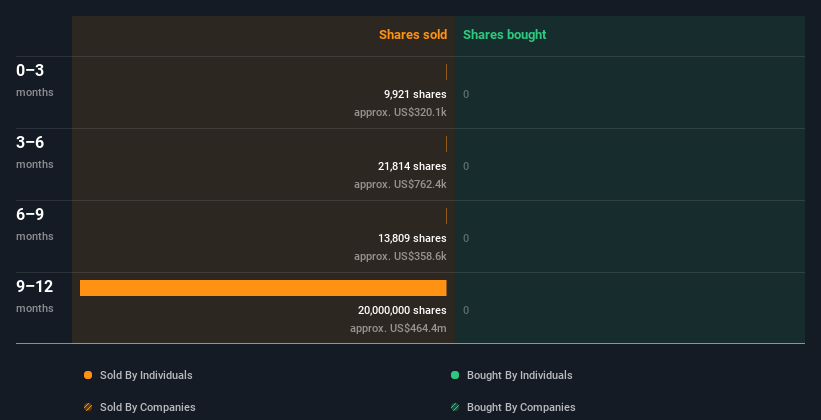821x420 pixels.
Task: Click the green Bought By Individuals legend dot
Action: point(455,375)
